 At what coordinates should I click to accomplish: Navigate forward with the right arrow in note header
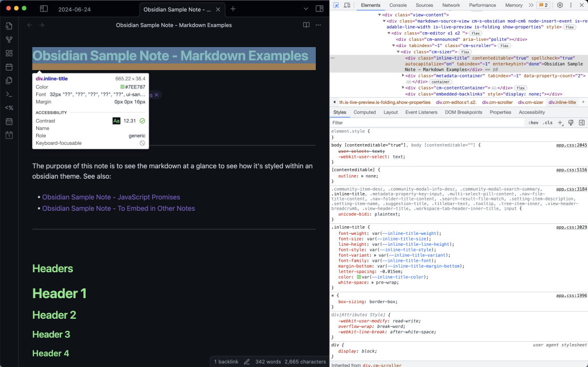tap(41, 25)
